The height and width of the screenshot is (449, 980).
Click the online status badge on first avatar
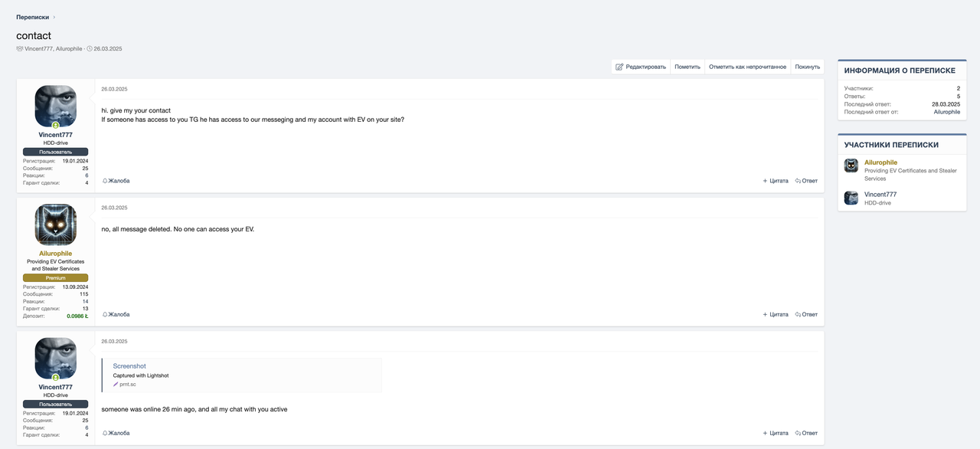point(56,125)
